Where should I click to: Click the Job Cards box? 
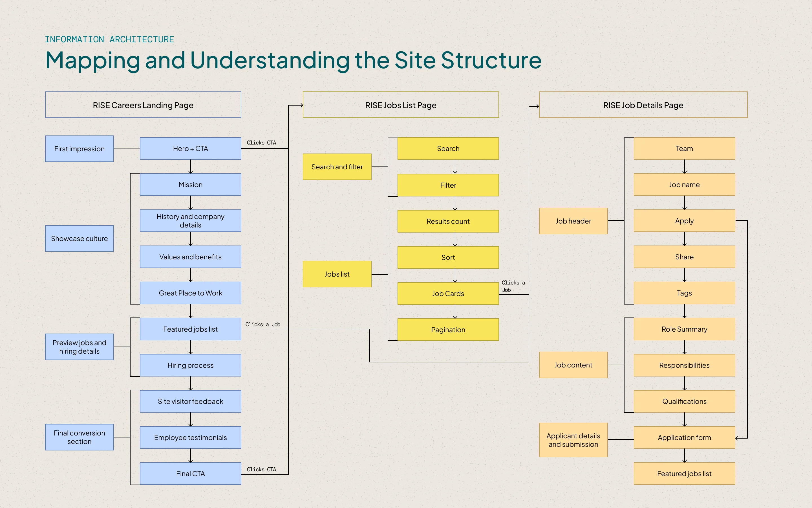point(448,294)
